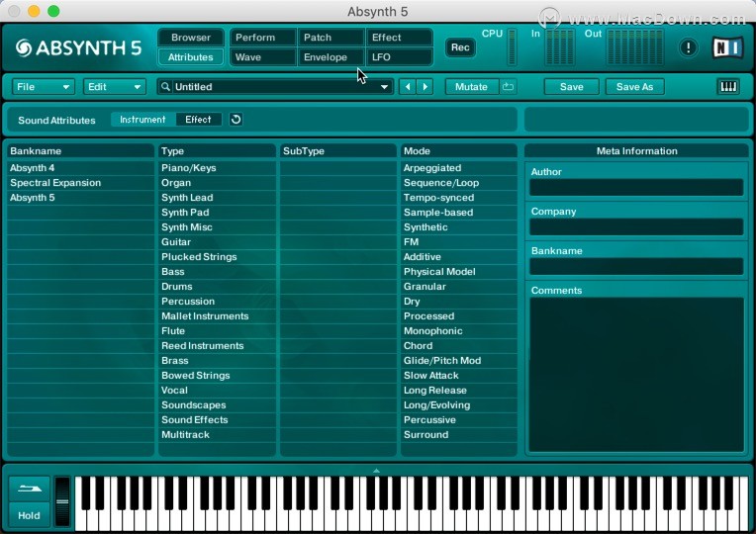Click the Bankname meta input field
Image resolution: width=756 pixels, height=534 pixels.
point(636,267)
